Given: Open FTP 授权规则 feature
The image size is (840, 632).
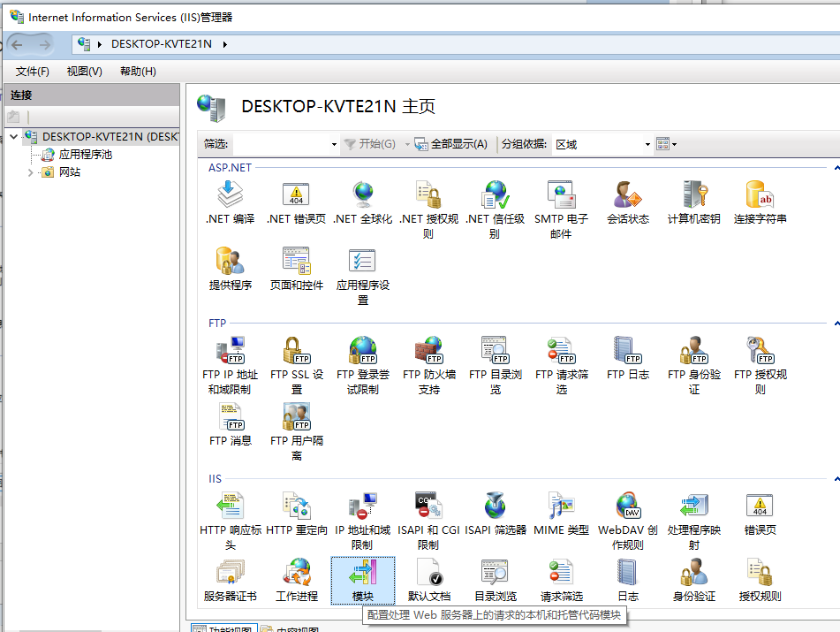Looking at the screenshot, I should [761, 366].
